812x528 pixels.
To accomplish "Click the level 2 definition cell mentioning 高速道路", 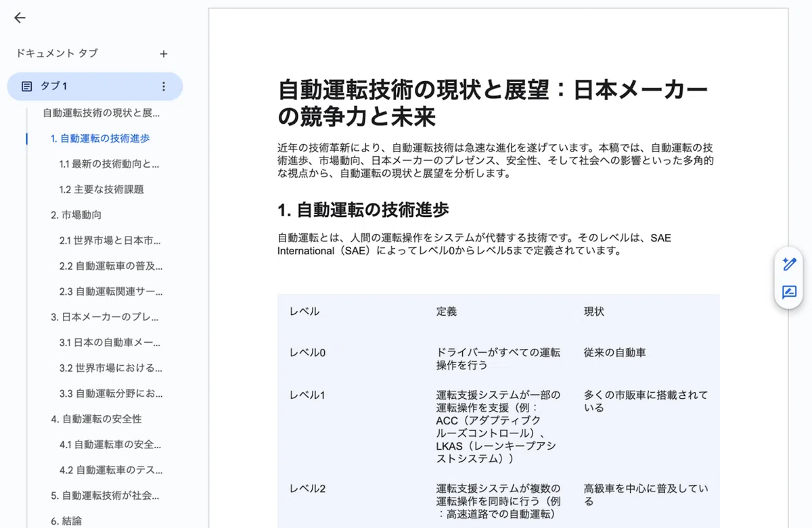I will (x=499, y=501).
